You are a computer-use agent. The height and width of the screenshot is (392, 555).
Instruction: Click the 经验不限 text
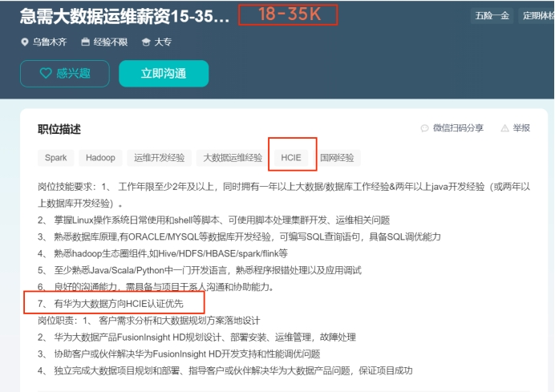pos(111,42)
